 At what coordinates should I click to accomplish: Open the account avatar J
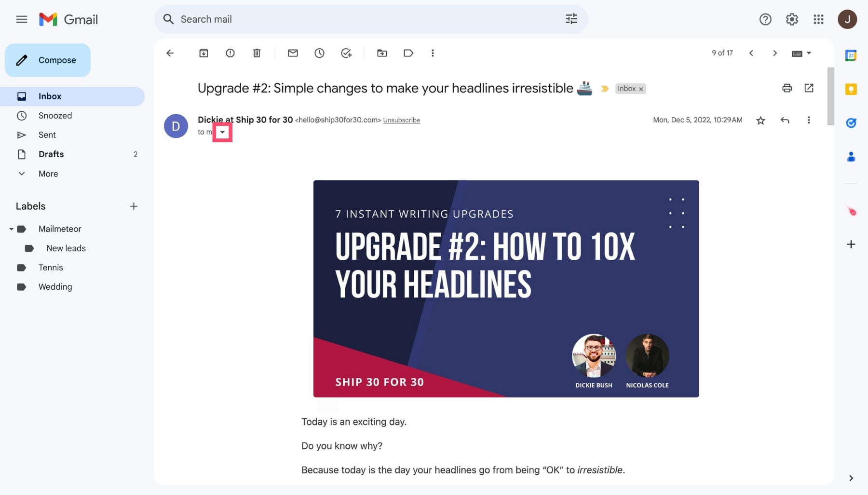coord(847,19)
